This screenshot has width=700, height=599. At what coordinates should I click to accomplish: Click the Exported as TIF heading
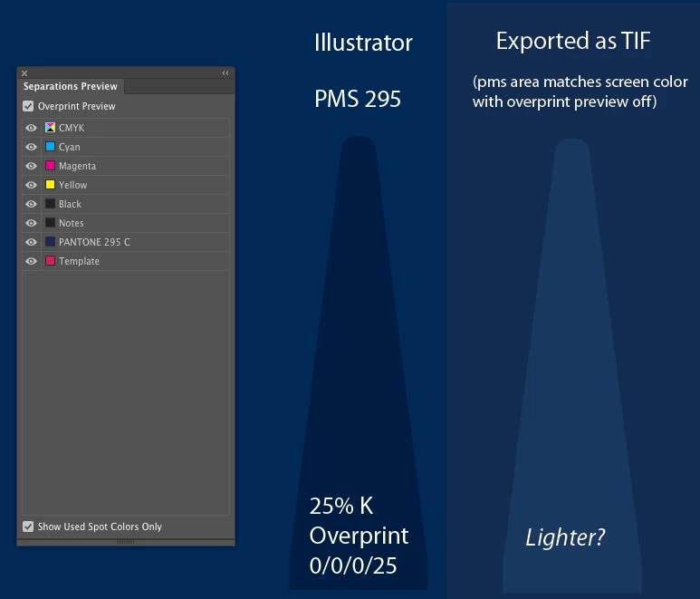pos(573,41)
